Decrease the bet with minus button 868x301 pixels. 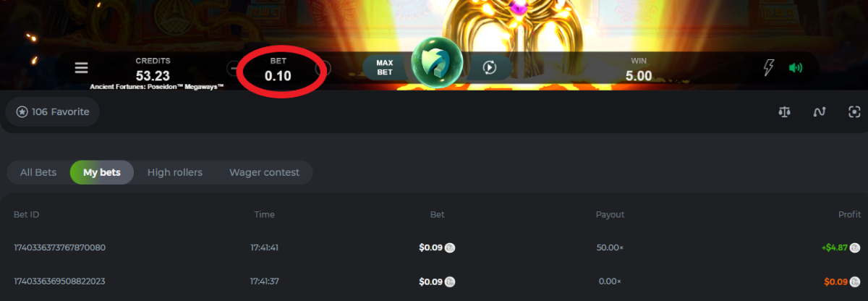pos(234,68)
